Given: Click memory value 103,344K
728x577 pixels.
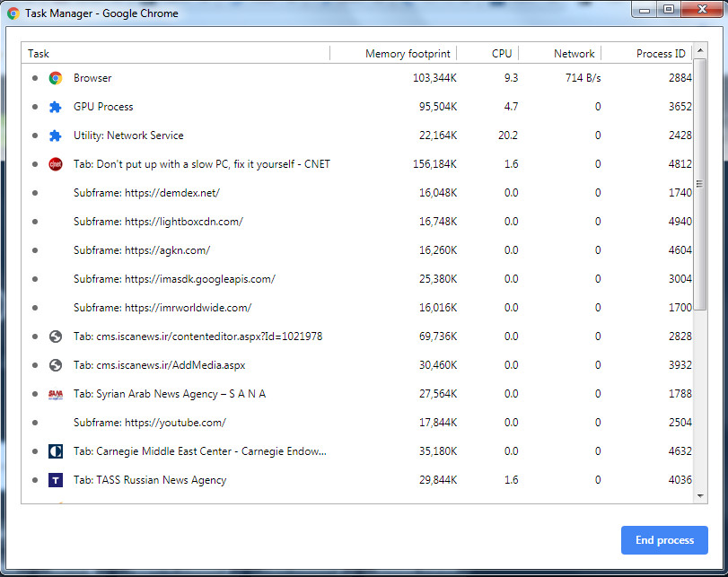Looking at the screenshot, I should coord(434,78).
